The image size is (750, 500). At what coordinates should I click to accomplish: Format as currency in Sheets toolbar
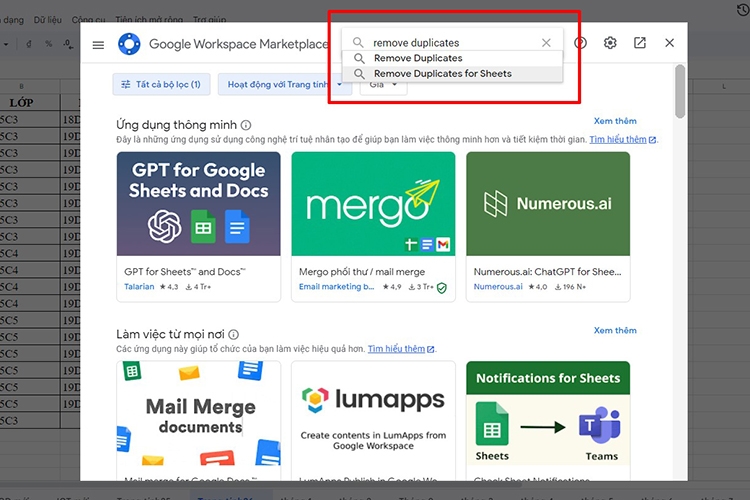click(x=29, y=44)
